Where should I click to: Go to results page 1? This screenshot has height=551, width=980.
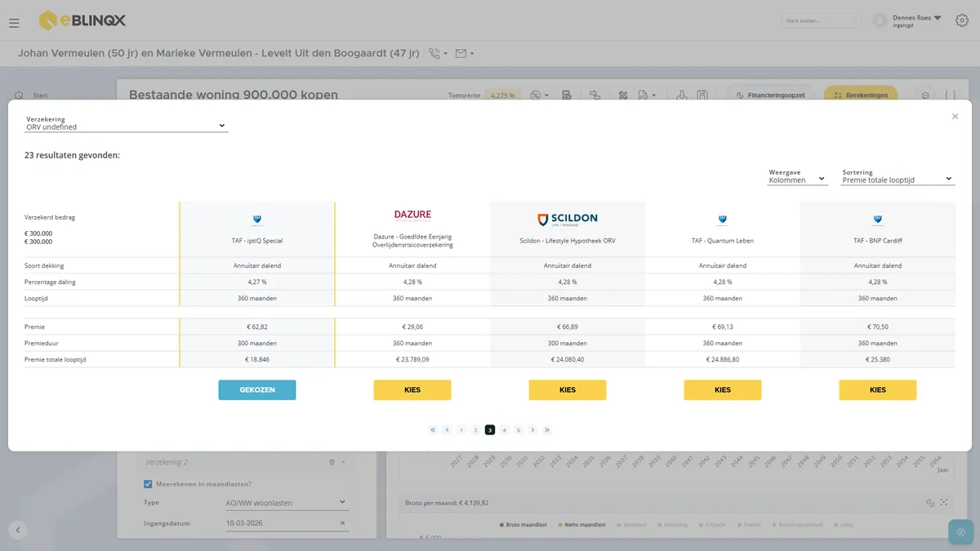click(461, 430)
